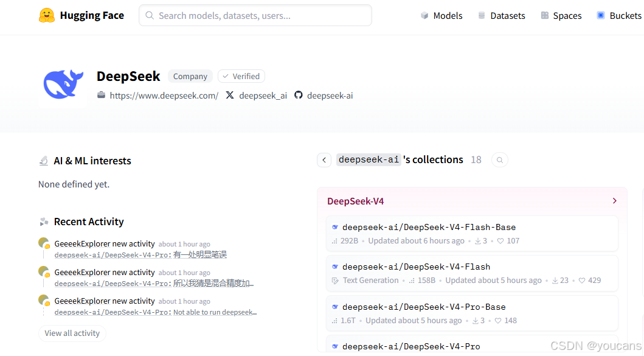Click the None defined yet. text
Screen dimensions: 644x356
point(74,184)
